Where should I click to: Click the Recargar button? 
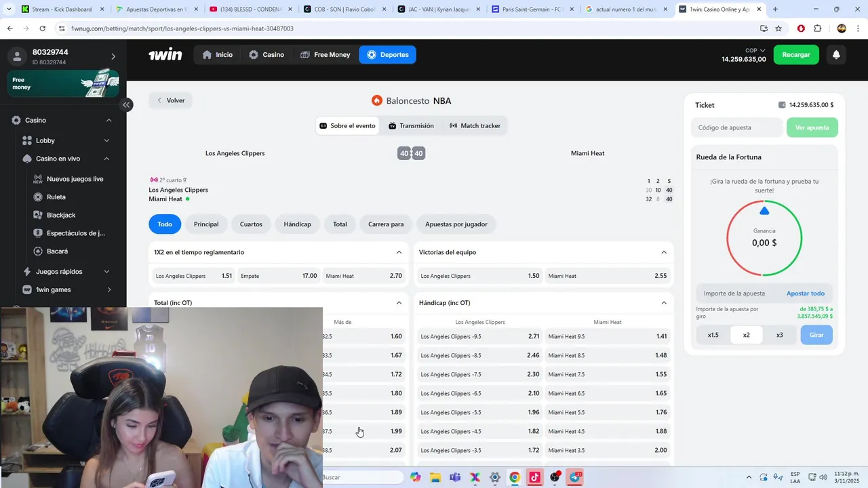796,55
